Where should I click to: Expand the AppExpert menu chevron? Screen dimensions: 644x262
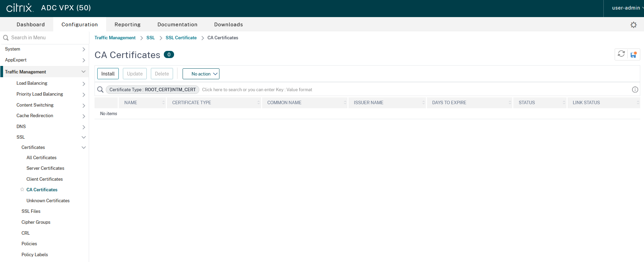tap(84, 60)
